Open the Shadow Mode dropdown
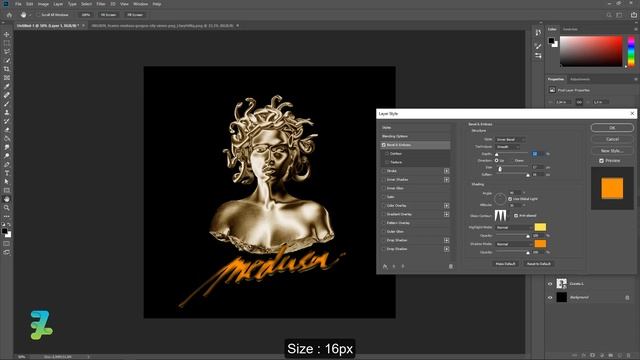Image resolution: width=640 pixels, height=360 pixels. pos(514,244)
